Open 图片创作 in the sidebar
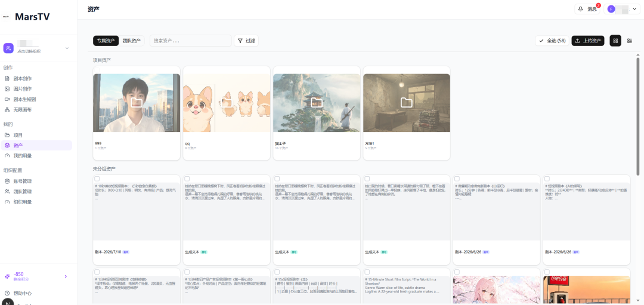 click(22, 89)
